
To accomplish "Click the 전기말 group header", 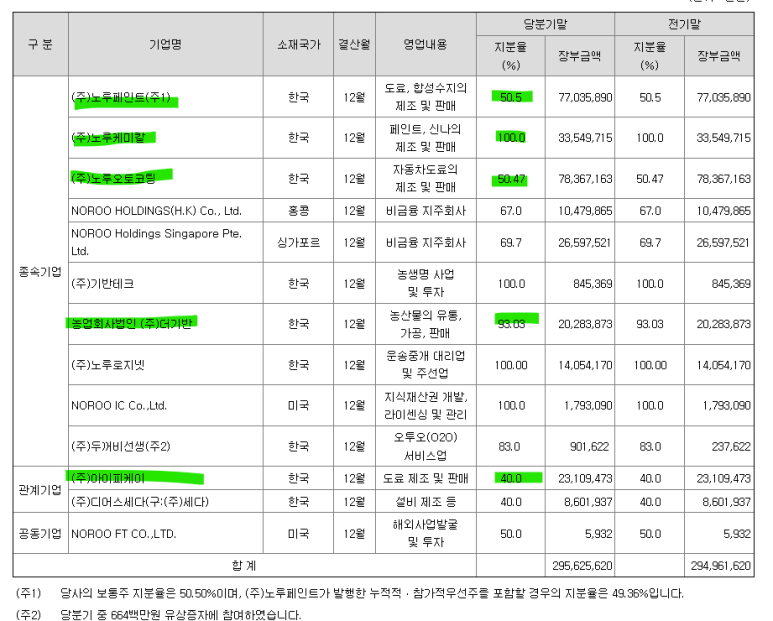I will click(684, 24).
